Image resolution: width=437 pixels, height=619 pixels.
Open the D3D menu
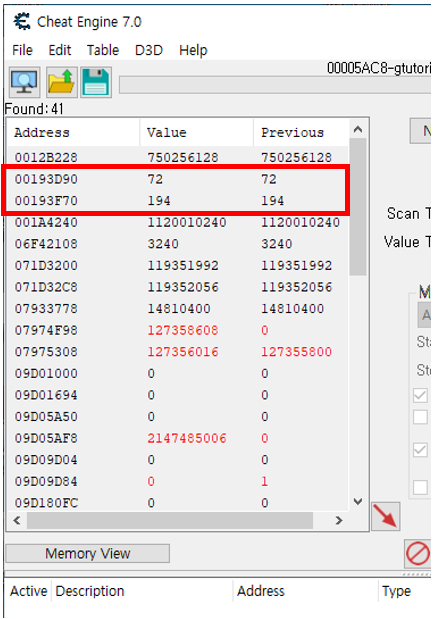tap(149, 50)
